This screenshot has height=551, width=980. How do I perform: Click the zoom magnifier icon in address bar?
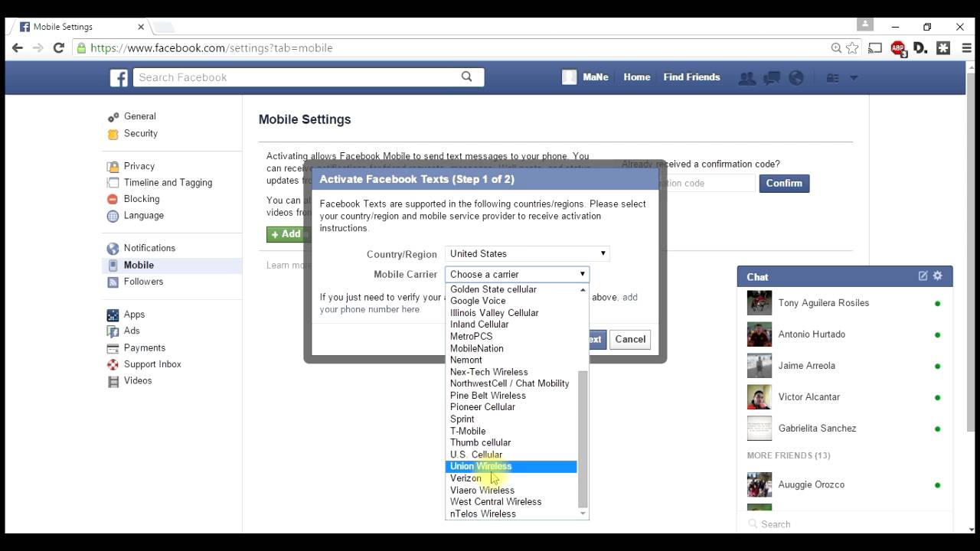(836, 47)
